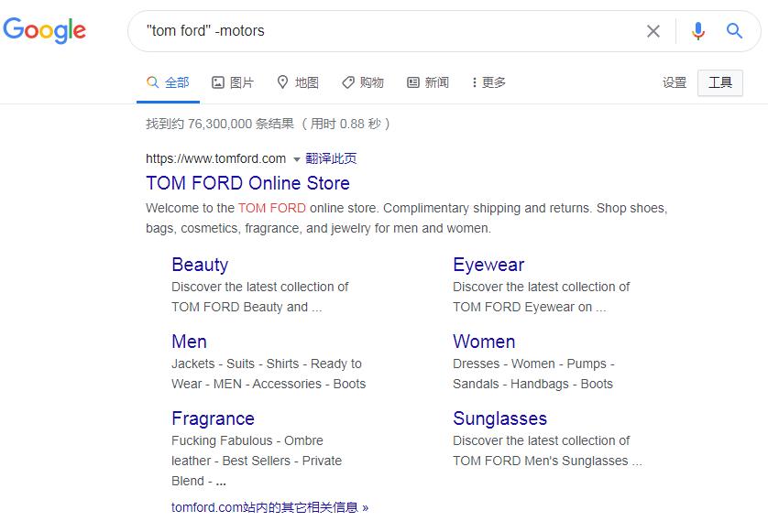The image size is (768, 532).
Task: Open the Women sitelink
Action: 484,342
